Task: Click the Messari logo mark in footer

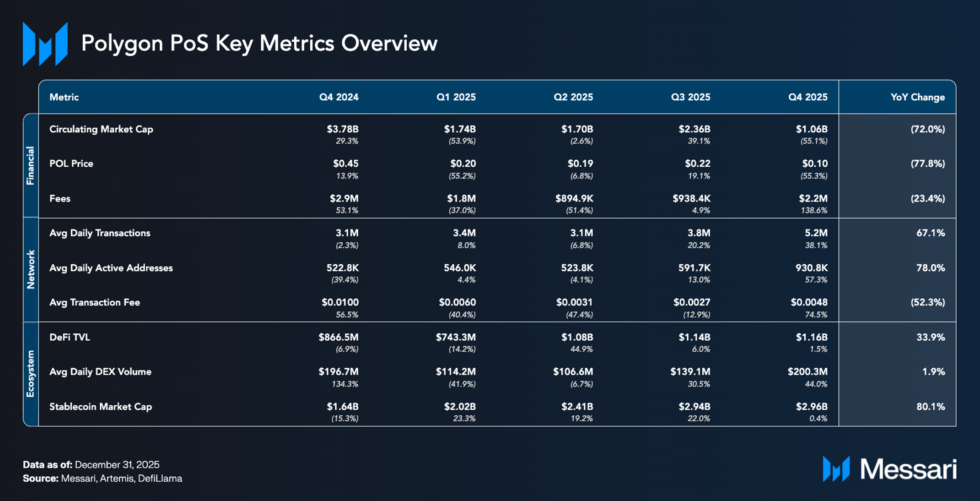Action: point(836,469)
